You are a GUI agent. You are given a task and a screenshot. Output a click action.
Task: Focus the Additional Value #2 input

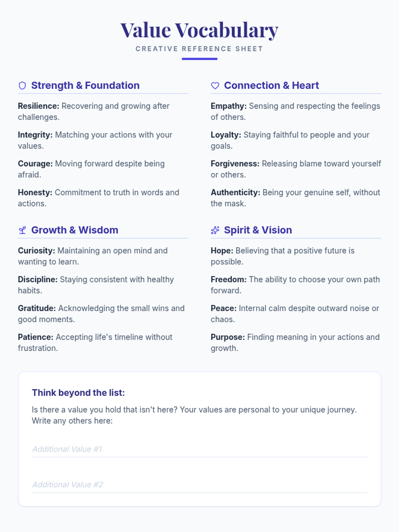(199, 485)
